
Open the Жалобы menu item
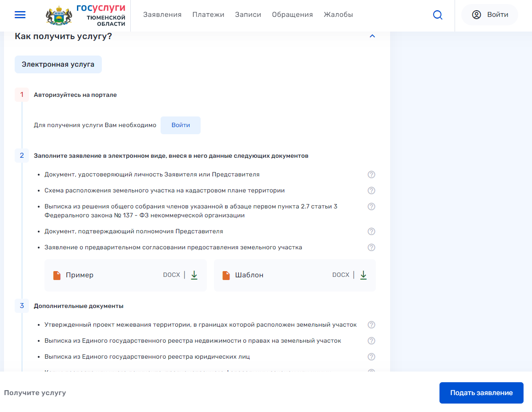338,15
